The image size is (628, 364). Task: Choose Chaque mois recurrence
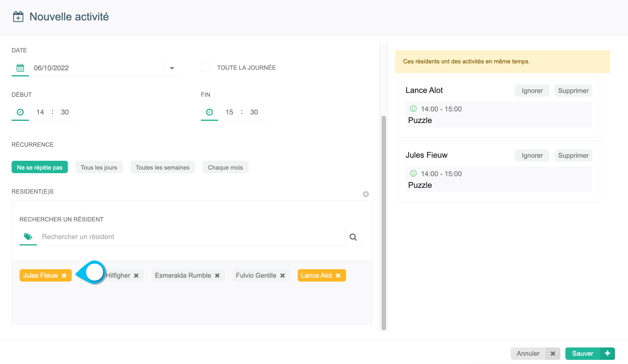[x=225, y=167]
